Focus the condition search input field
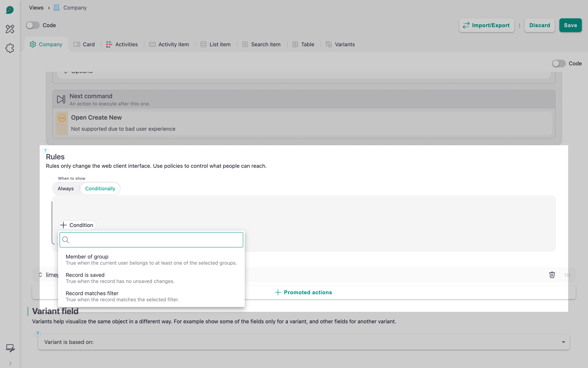Viewport: 588px width, 368px height. pos(151,240)
